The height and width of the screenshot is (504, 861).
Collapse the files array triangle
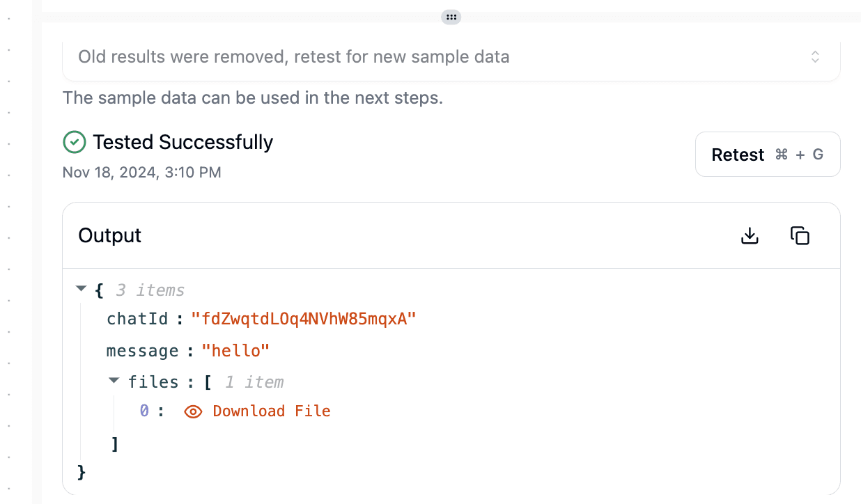(x=114, y=380)
